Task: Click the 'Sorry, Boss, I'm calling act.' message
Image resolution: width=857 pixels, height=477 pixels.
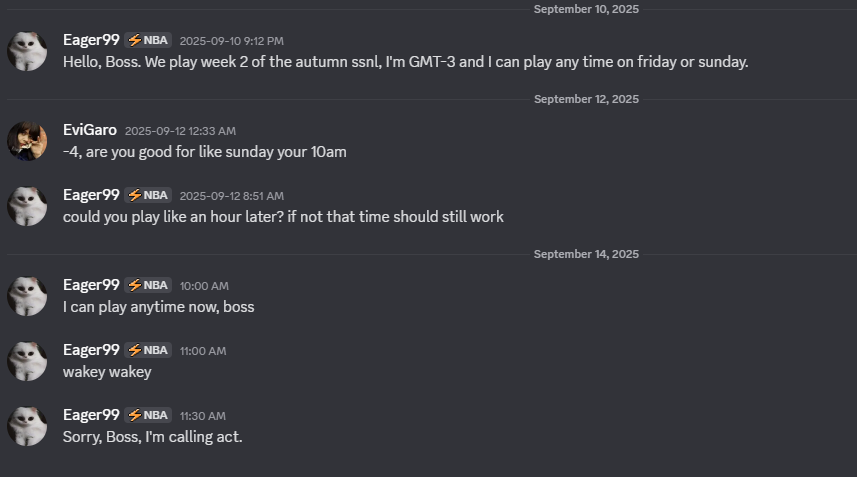Action: coord(152,437)
